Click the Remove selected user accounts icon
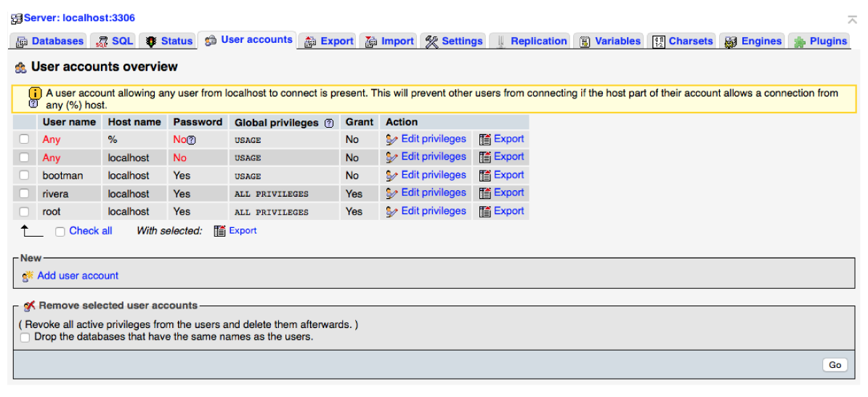The height and width of the screenshot is (397, 868). 30,306
